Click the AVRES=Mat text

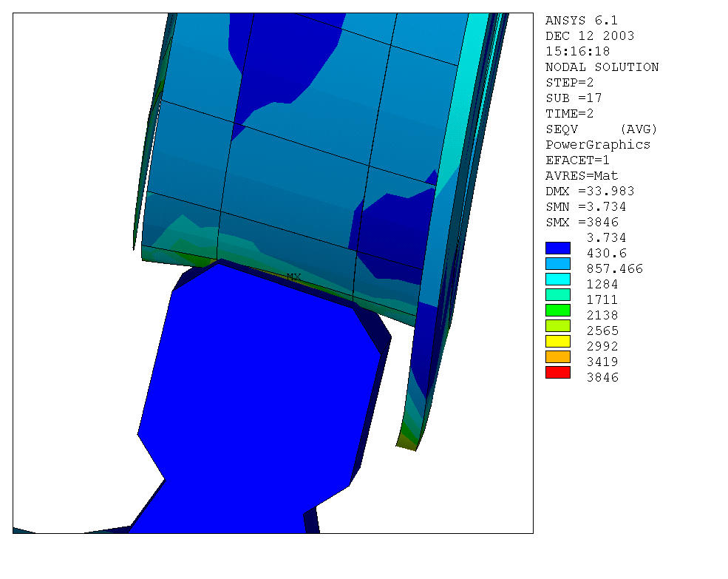582,176
